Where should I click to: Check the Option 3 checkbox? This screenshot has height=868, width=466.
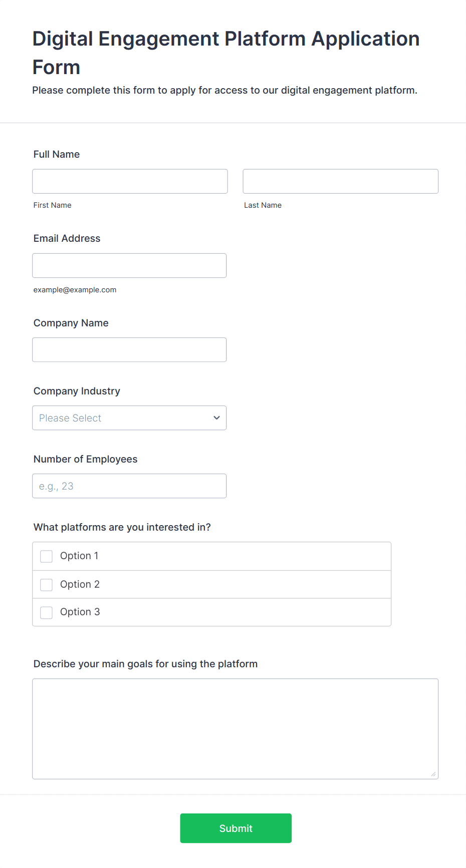[47, 613]
